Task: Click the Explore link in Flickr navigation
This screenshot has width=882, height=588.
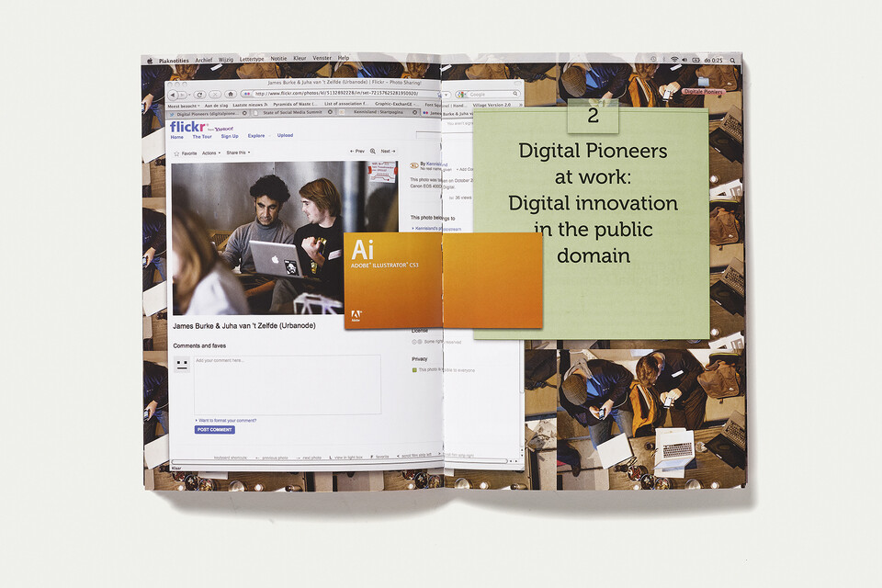Action: pyautogui.click(x=256, y=136)
